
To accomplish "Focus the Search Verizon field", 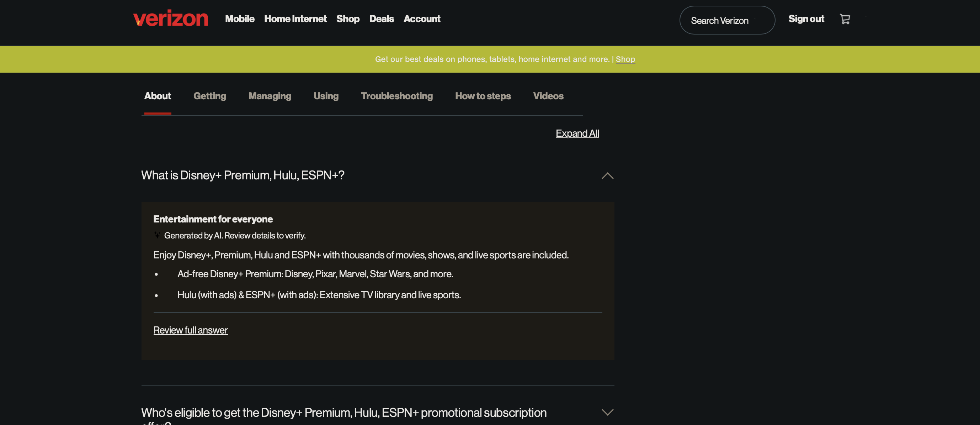I will click(x=727, y=20).
